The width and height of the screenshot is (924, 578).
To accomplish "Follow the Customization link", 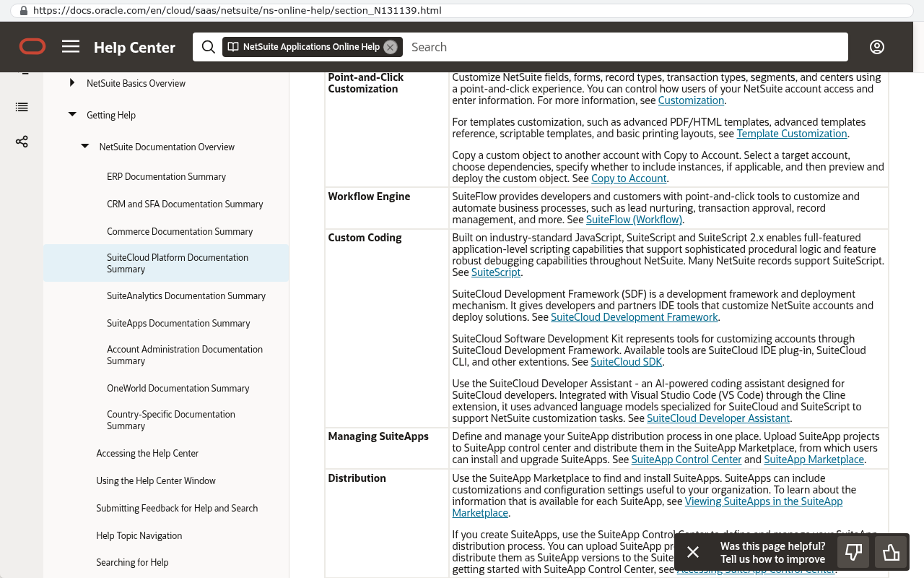I will 691,100.
